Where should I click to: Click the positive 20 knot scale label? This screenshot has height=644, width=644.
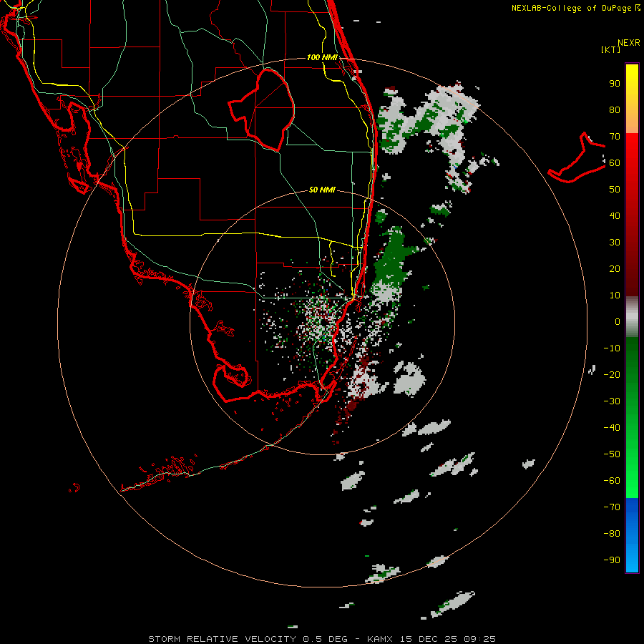click(615, 268)
